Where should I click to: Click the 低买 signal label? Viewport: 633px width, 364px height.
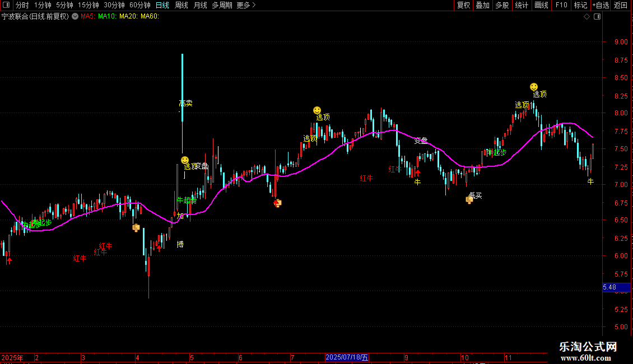(476, 196)
